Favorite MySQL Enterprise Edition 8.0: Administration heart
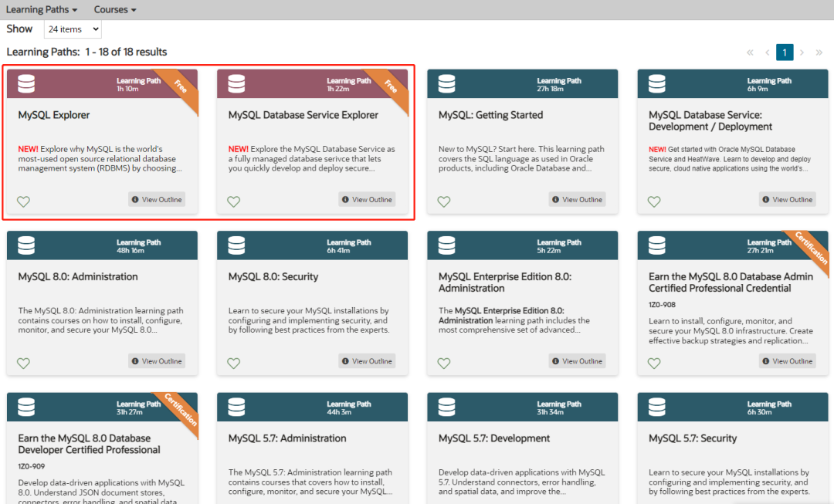Viewport: 834px width, 504px height. tap(443, 363)
